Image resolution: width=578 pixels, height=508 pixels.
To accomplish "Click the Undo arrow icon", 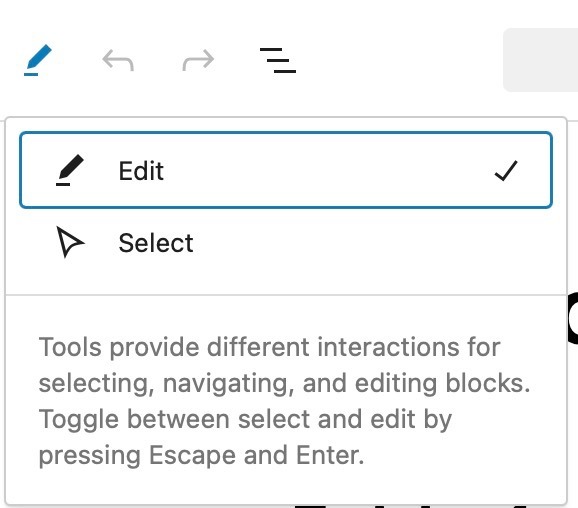I will [x=118, y=60].
